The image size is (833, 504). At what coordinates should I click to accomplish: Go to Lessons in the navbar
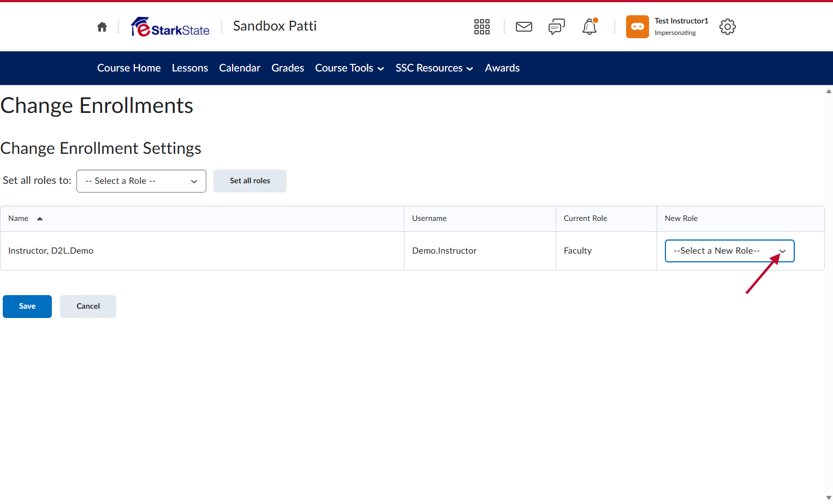(190, 68)
